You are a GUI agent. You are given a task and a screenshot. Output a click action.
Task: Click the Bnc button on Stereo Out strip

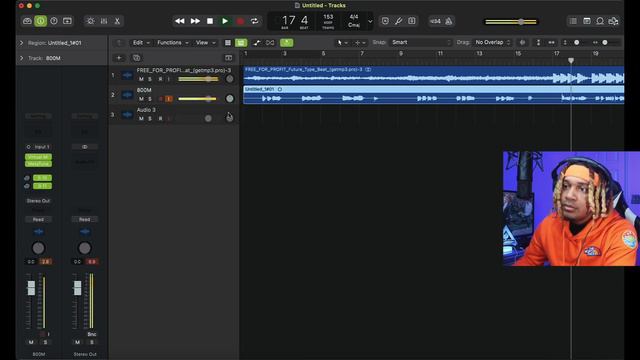(92, 334)
